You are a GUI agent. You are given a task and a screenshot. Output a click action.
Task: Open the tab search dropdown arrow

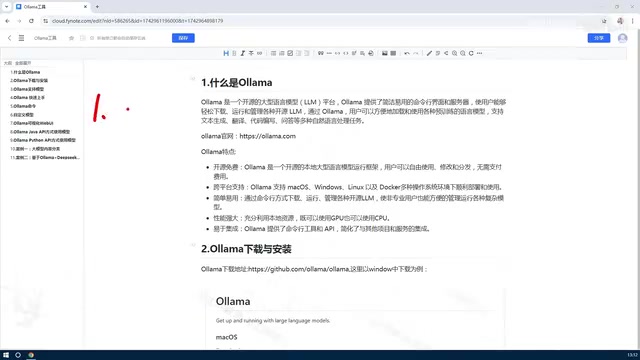pyautogui.click(x=7, y=7)
